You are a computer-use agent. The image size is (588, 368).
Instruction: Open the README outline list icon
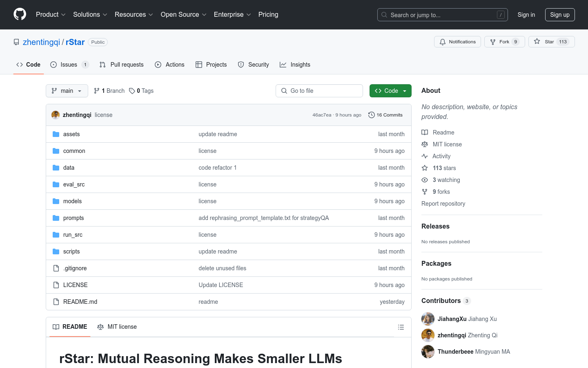click(401, 327)
